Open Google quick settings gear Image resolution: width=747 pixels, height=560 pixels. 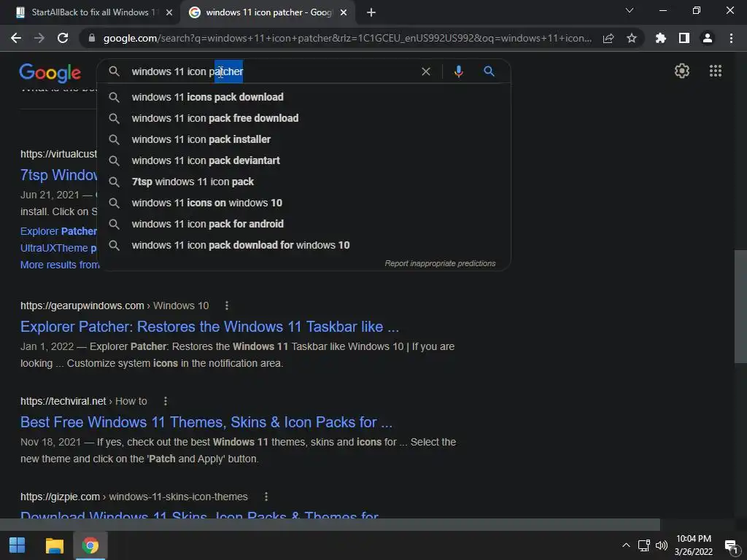(682, 71)
